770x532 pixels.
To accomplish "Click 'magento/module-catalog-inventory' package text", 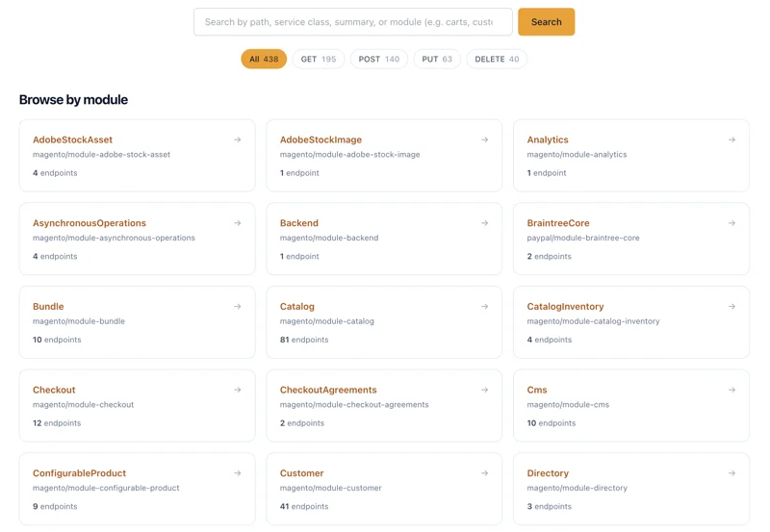I will 593,321.
